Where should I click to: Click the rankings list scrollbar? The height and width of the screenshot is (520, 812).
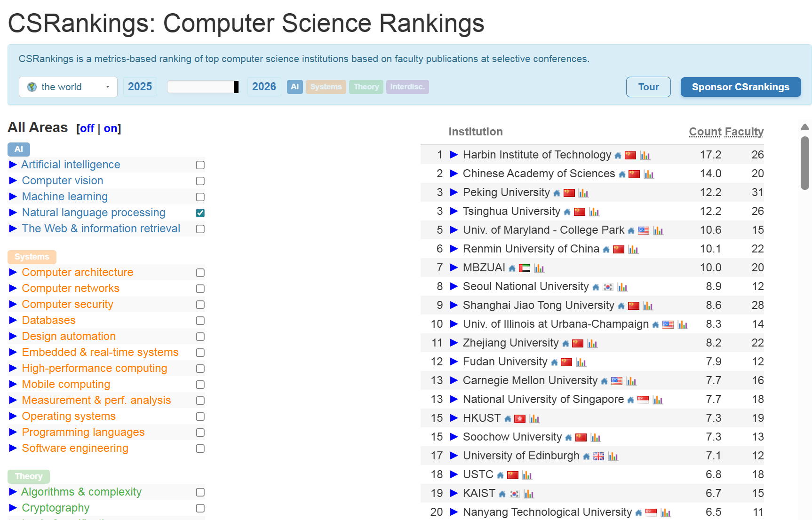click(805, 163)
